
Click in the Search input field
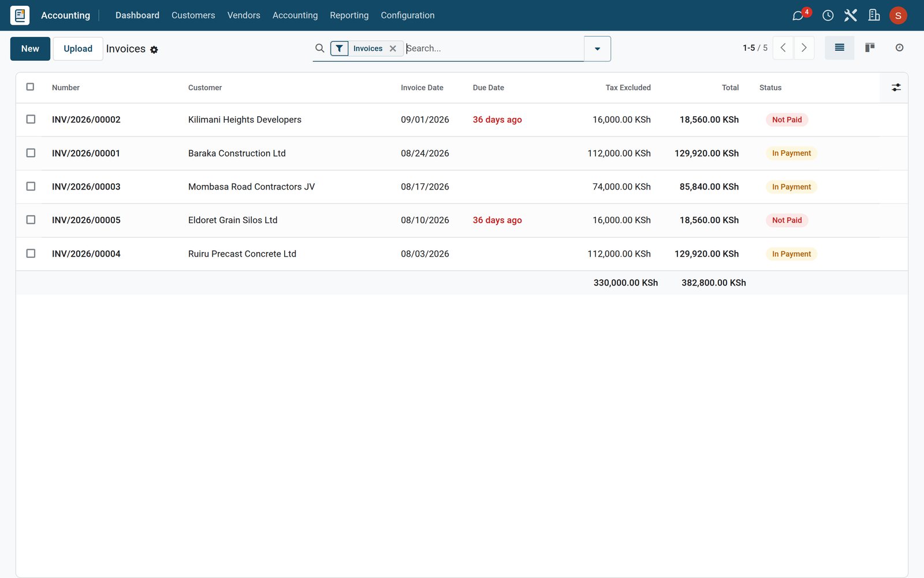494,49
